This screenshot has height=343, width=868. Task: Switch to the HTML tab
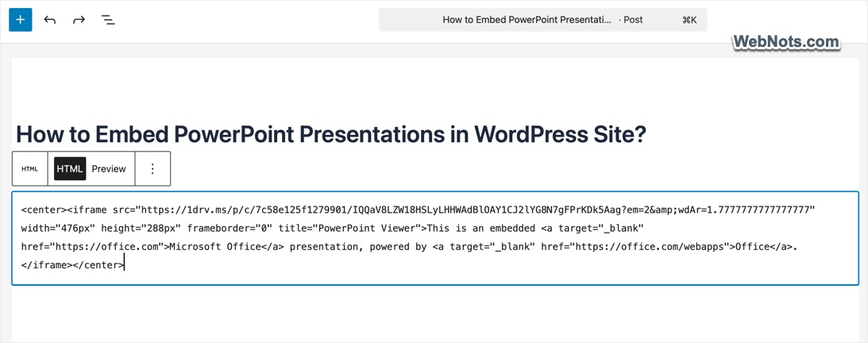[70, 169]
